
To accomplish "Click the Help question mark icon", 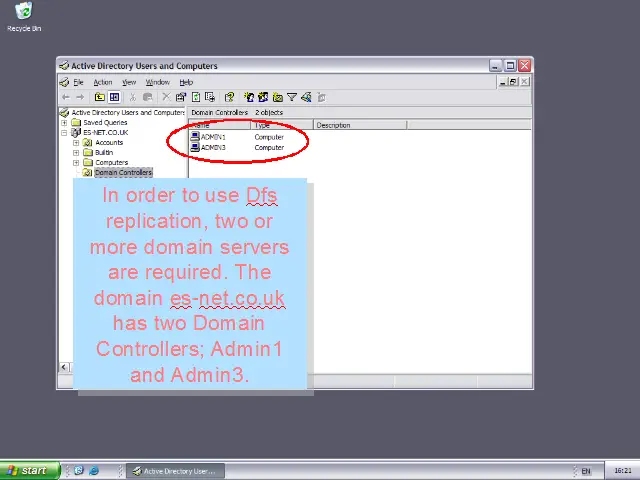I will [x=229, y=97].
